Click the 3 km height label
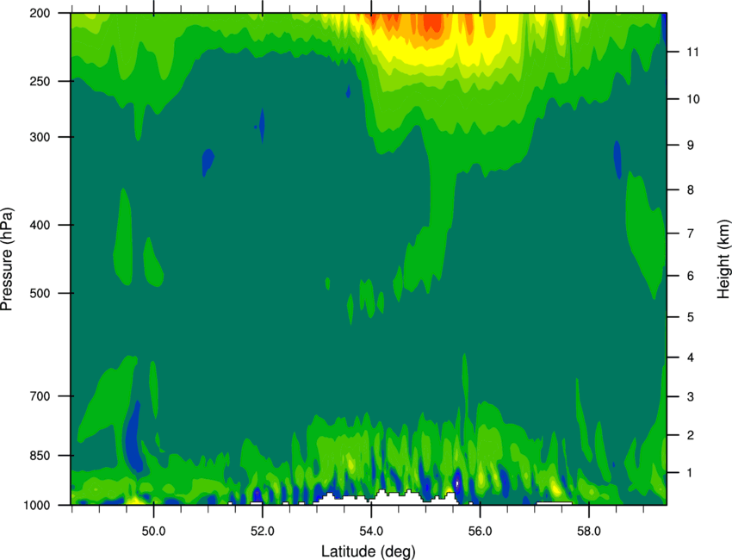Viewport: 732px width, 560px height. [x=691, y=397]
